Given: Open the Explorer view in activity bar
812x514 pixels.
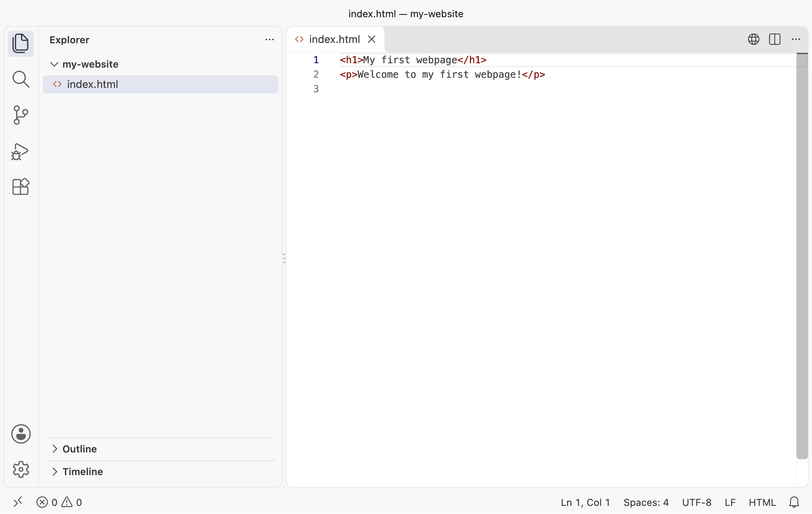Looking at the screenshot, I should [21, 44].
